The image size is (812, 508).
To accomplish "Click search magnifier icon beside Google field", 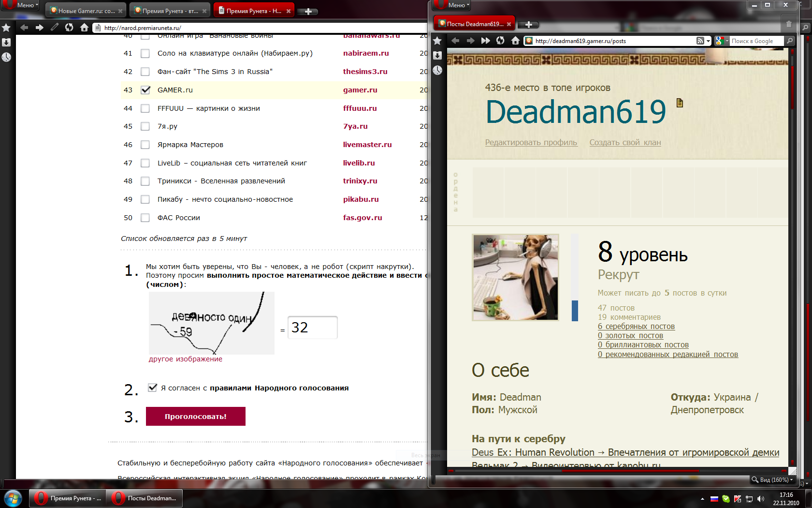I will click(x=790, y=41).
